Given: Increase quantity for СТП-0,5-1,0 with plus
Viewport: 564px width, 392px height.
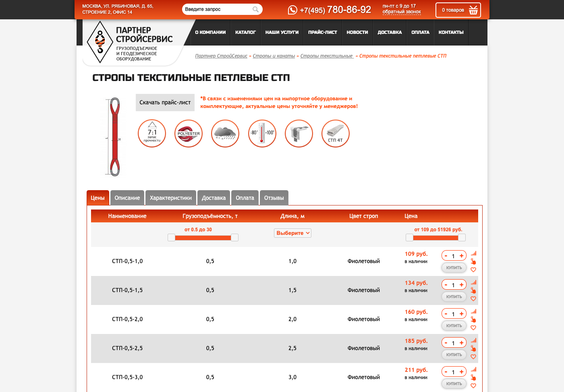Looking at the screenshot, I should tap(461, 256).
